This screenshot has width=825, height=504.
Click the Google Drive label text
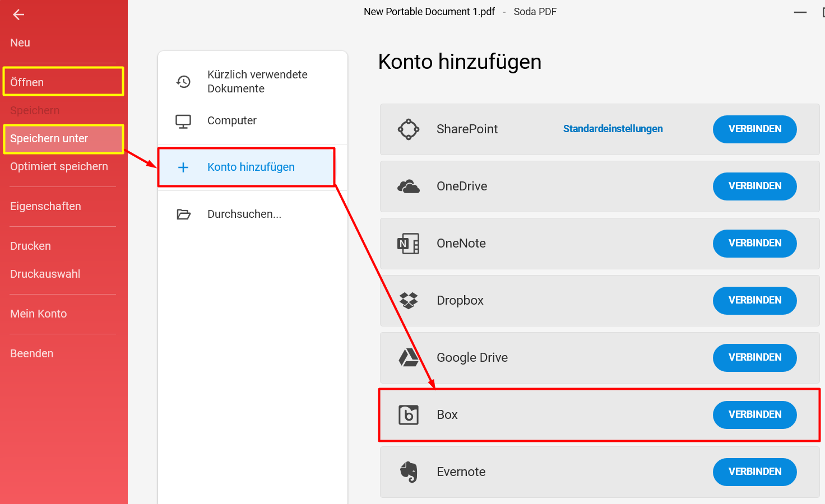(x=472, y=357)
